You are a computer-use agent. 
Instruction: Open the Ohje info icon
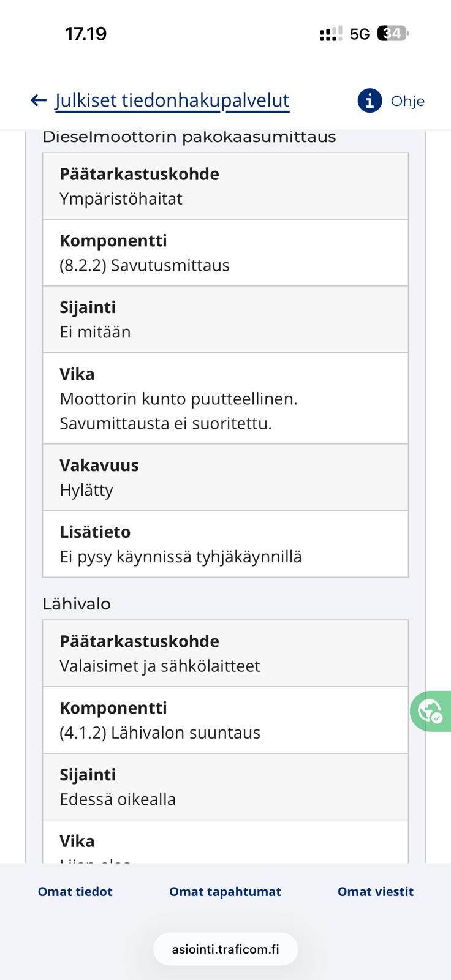tap(370, 100)
